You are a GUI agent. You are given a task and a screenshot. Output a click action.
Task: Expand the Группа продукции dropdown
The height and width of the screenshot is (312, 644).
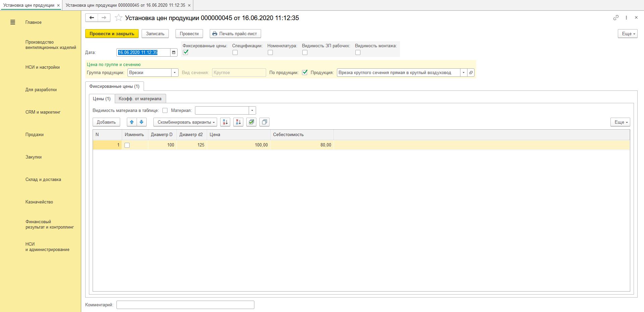pyautogui.click(x=175, y=73)
